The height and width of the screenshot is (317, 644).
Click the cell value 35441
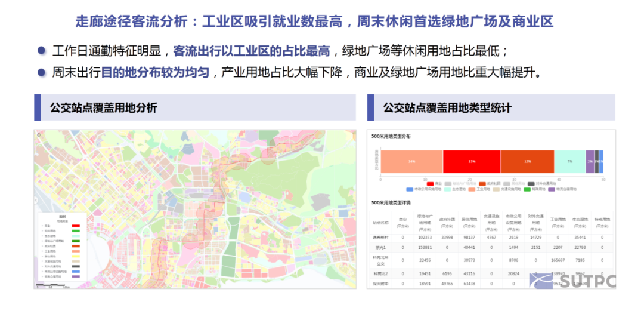(x=580, y=238)
